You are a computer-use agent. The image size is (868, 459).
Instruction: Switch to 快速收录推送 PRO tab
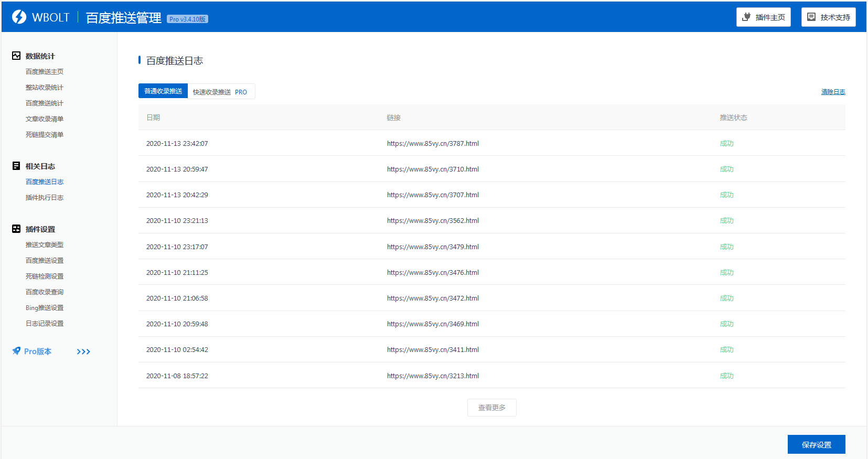[220, 92]
